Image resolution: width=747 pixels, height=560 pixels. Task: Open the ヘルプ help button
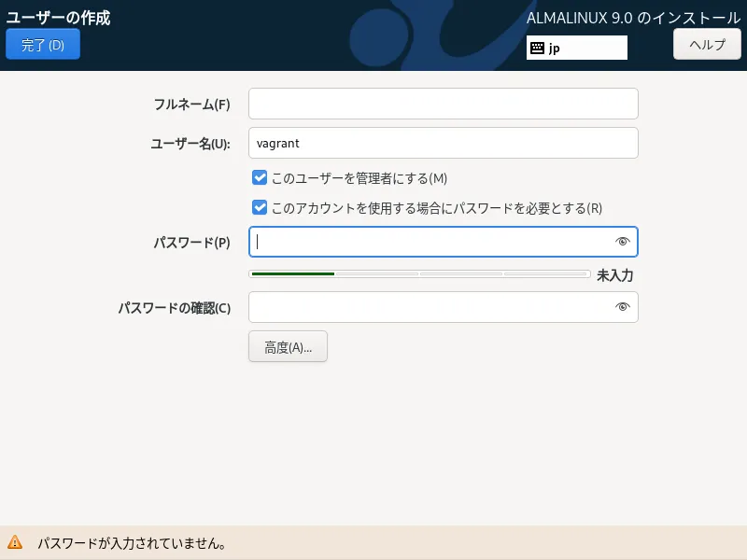pos(707,44)
